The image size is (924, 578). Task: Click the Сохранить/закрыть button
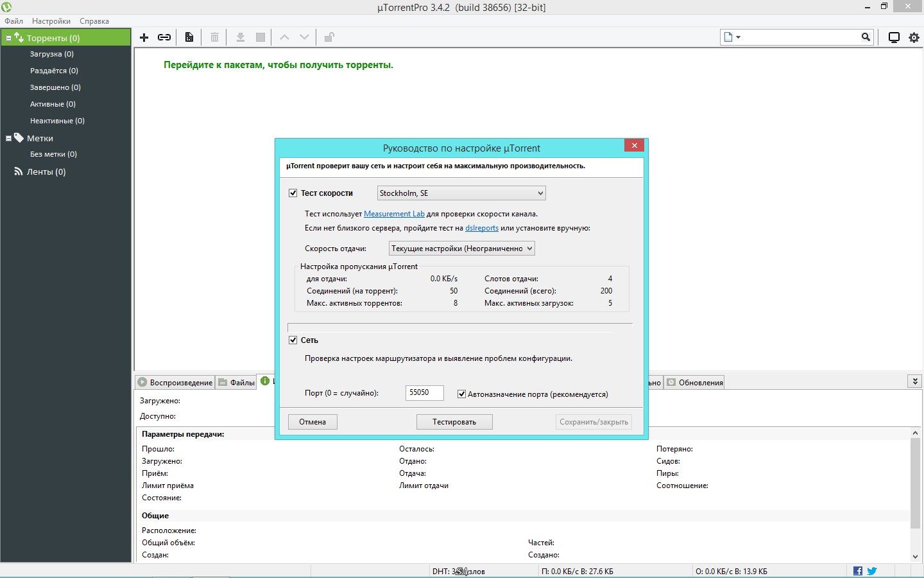click(x=594, y=421)
